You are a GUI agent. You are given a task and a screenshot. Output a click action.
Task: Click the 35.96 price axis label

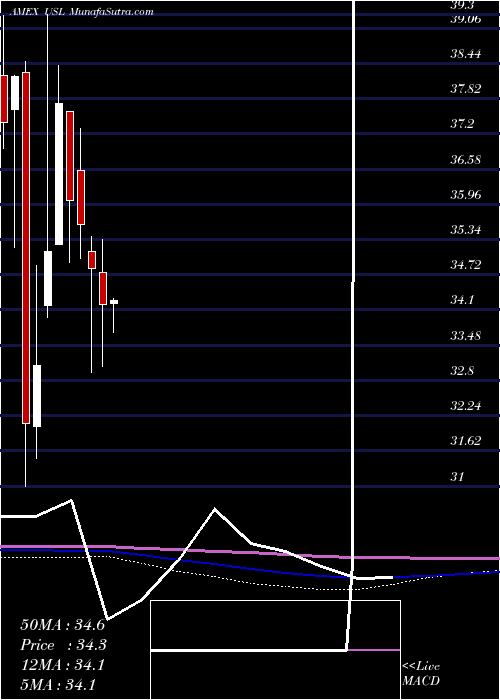tap(466, 195)
